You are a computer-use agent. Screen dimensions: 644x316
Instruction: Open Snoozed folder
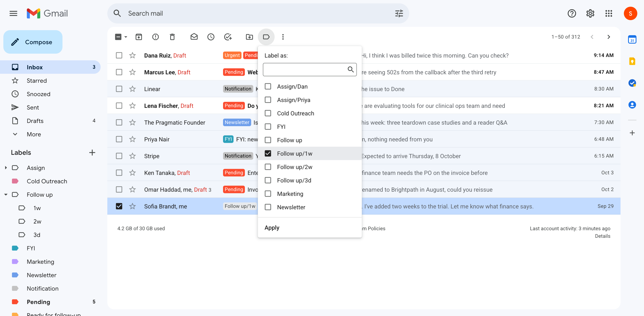tap(50, 94)
